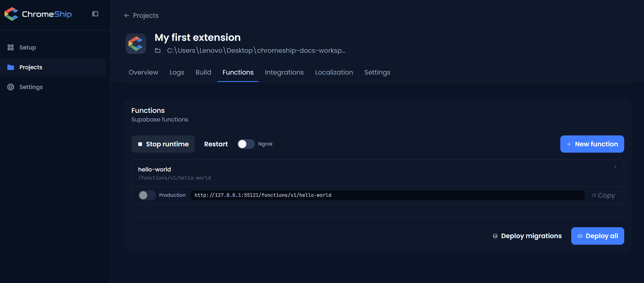
Task: Expand hello-world with the chevron arrow
Action: coord(615,167)
